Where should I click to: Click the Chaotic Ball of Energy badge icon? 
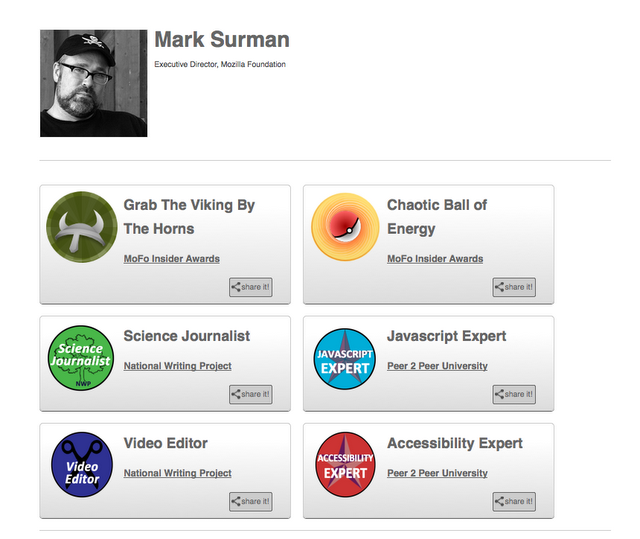coord(346,227)
